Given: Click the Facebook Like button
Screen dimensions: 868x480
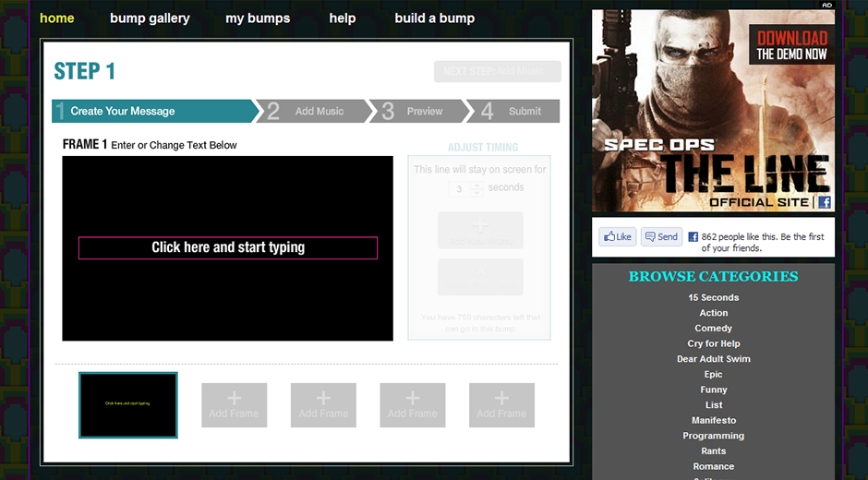Looking at the screenshot, I should click(617, 237).
